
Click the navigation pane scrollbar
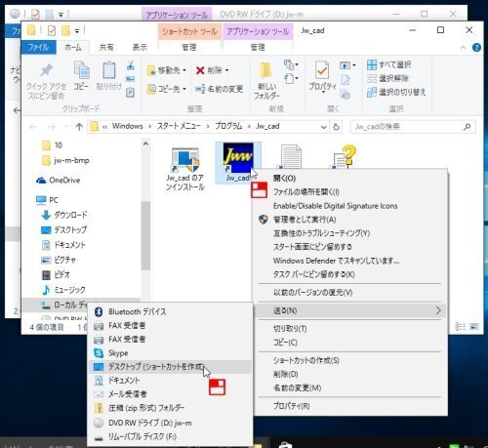tap(145, 236)
